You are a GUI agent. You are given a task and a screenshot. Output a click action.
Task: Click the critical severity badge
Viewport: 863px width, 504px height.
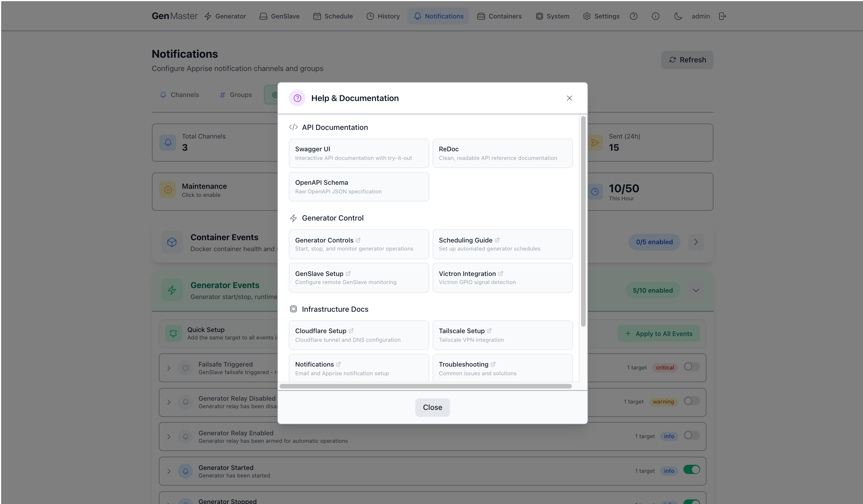click(x=665, y=367)
